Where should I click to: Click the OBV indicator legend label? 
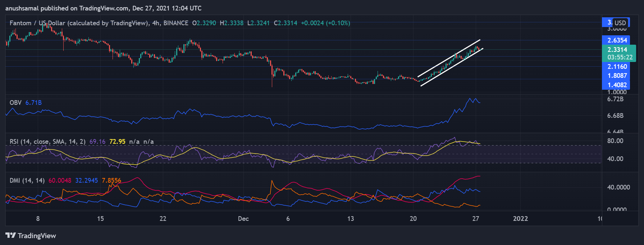point(15,103)
